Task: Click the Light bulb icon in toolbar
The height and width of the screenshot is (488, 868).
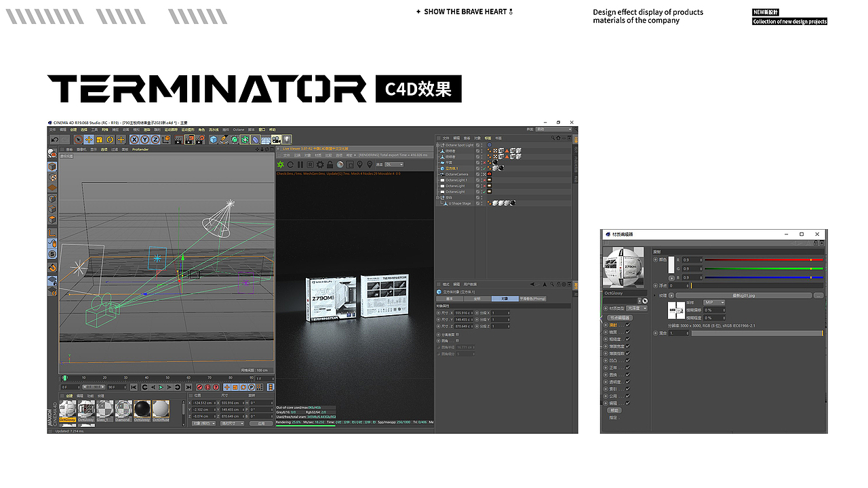Action: pyautogui.click(x=287, y=140)
